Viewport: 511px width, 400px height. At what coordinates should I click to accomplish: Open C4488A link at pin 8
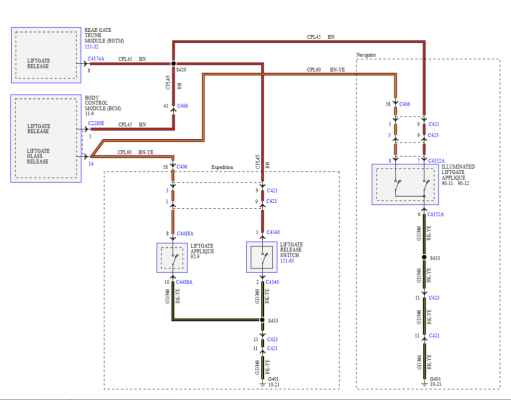point(185,233)
